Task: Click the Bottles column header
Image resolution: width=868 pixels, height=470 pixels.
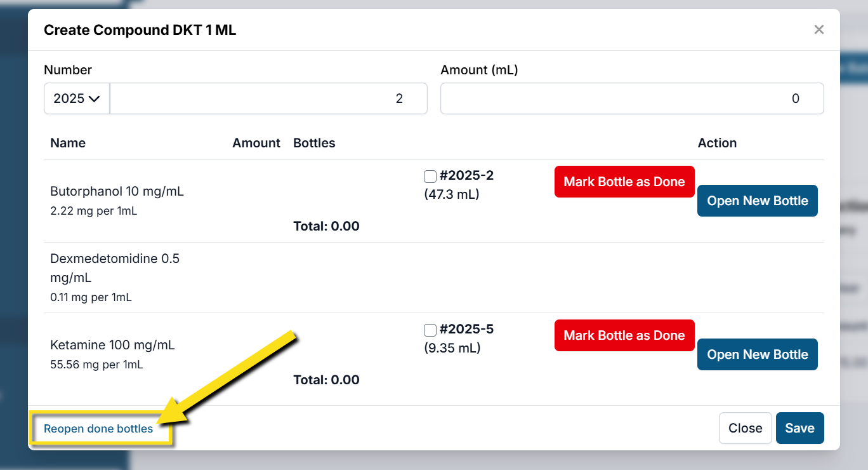Action: 314,143
